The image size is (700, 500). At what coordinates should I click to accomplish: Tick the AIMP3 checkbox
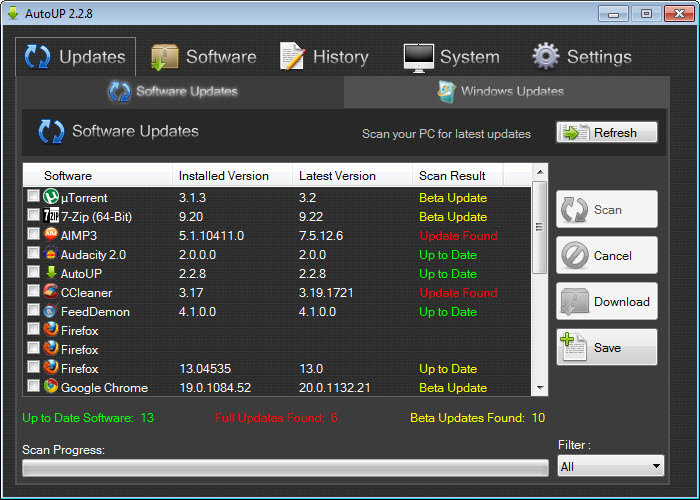(x=33, y=233)
